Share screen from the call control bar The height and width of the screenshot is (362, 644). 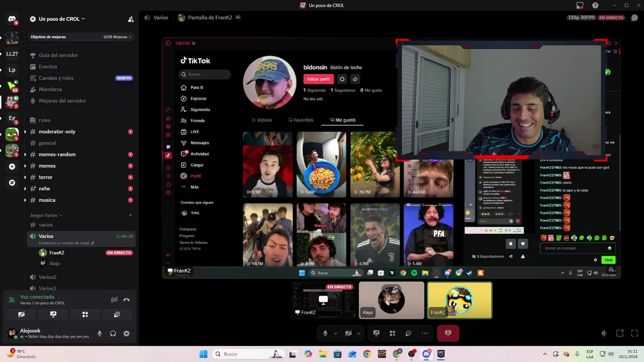pos(376,333)
